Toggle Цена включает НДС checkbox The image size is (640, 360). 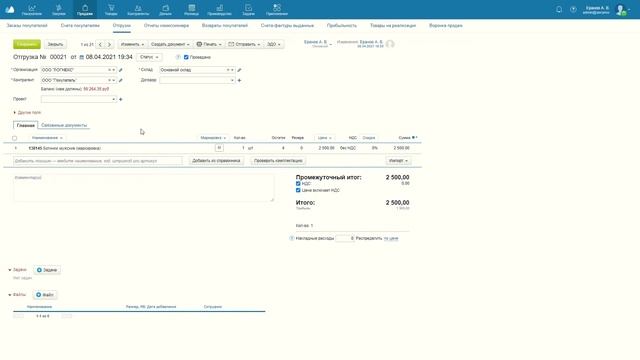[x=298, y=190]
